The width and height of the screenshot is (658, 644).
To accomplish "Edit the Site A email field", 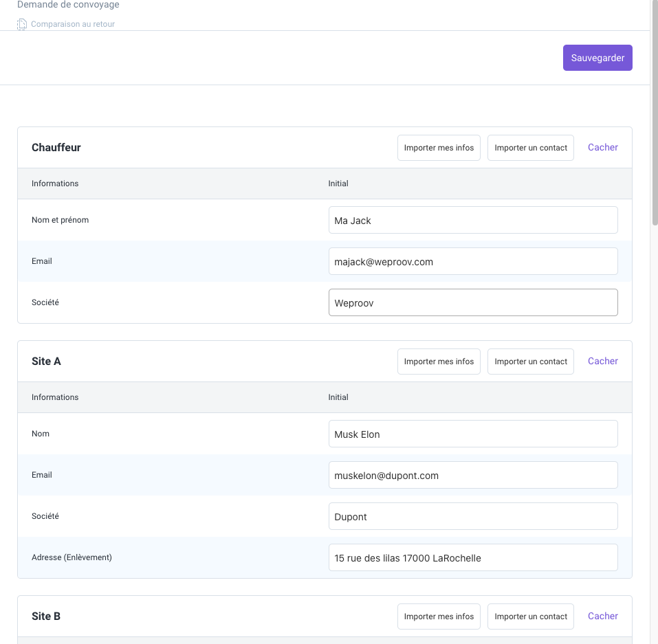I will click(x=473, y=476).
